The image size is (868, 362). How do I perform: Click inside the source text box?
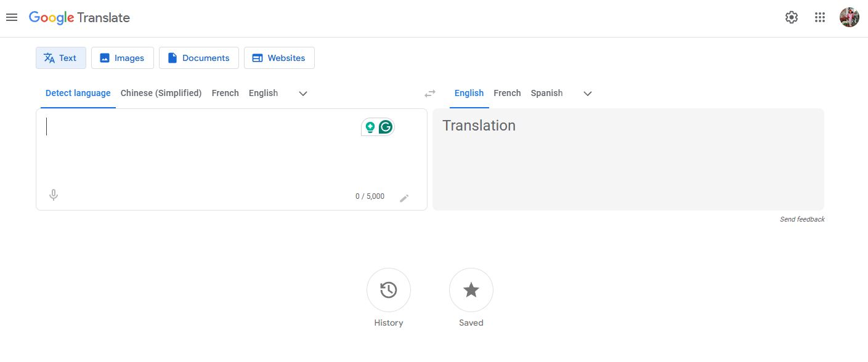[203, 154]
